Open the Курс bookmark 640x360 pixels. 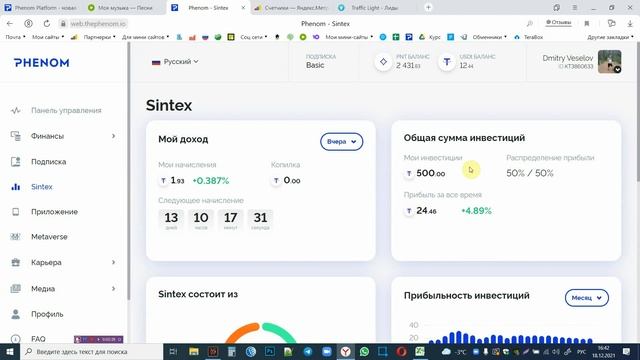(x=430, y=37)
